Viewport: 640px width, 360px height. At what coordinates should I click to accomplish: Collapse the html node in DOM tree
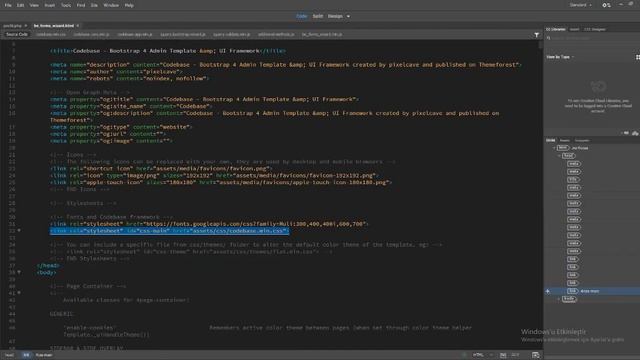[x=554, y=148]
